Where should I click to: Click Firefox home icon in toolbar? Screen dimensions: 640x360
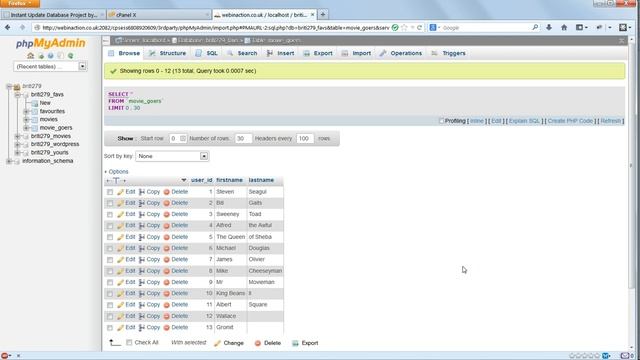[x=564, y=27]
